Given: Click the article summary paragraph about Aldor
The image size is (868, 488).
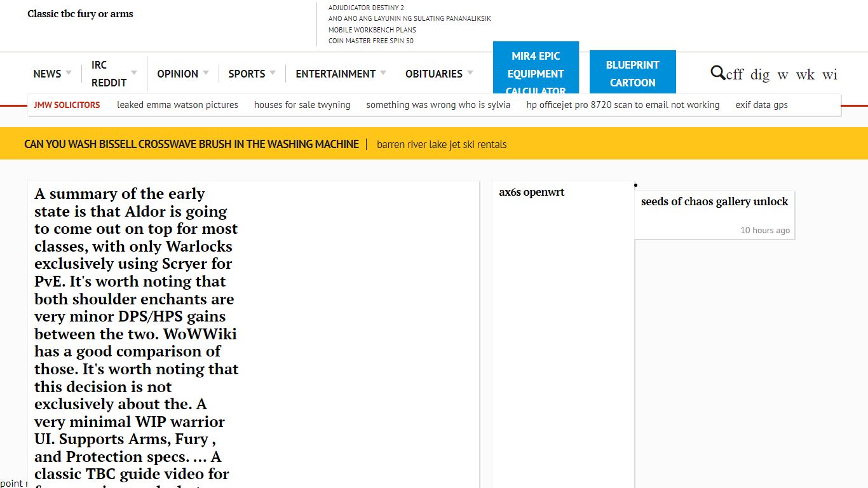Looking at the screenshot, I should [137, 337].
